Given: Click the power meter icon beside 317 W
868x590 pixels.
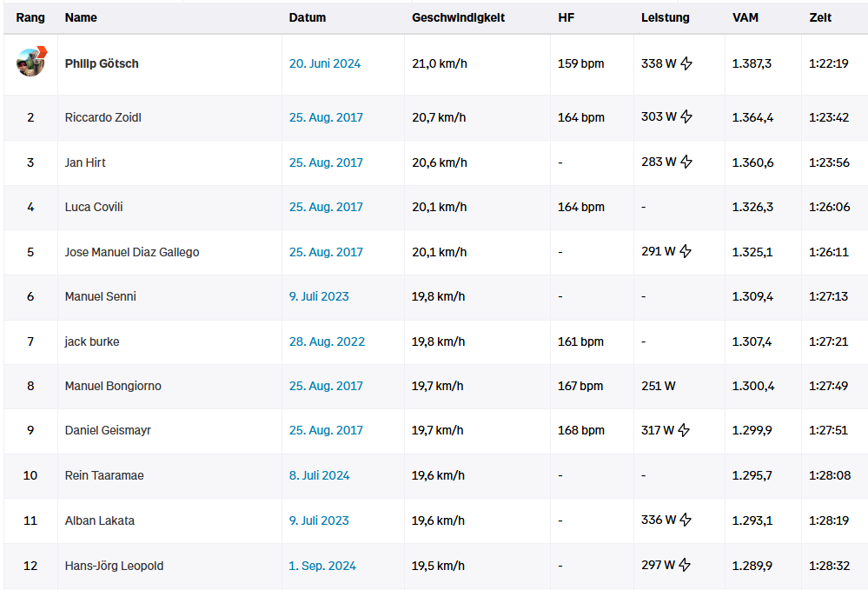Looking at the screenshot, I should point(686,430).
